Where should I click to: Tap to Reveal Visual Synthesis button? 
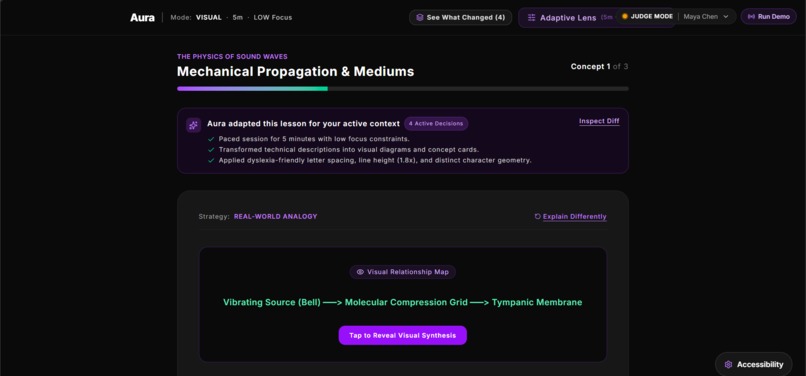click(x=402, y=335)
